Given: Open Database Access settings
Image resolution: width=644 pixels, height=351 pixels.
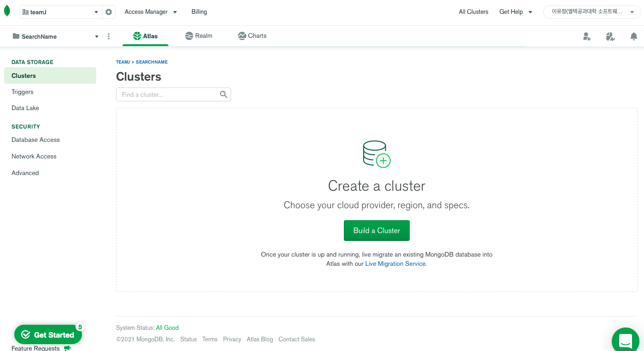Looking at the screenshot, I should pos(36,140).
